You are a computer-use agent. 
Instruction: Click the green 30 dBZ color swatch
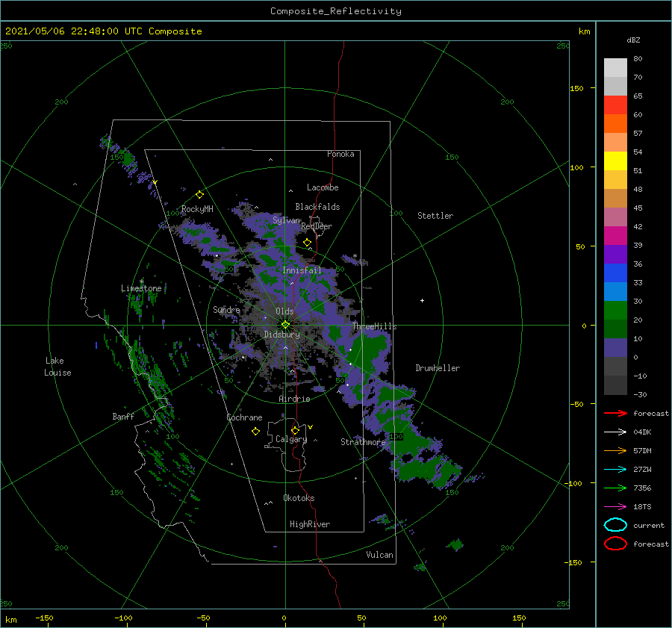pos(615,310)
